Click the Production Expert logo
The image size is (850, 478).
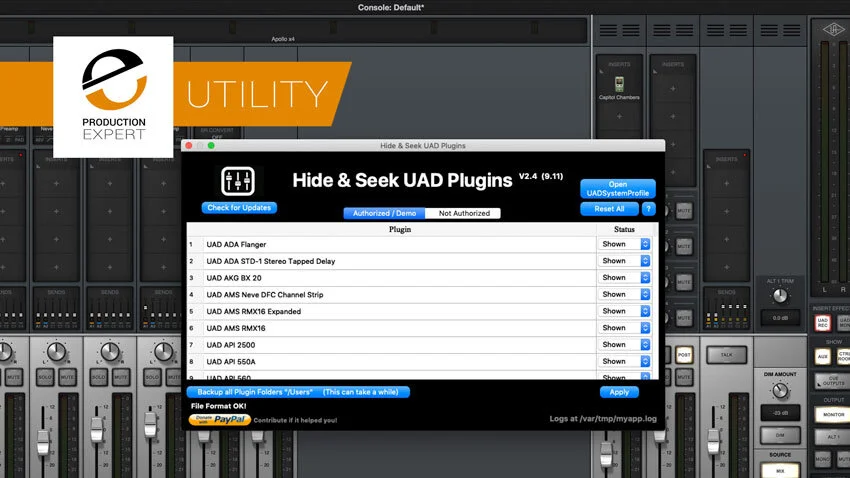click(x=113, y=96)
